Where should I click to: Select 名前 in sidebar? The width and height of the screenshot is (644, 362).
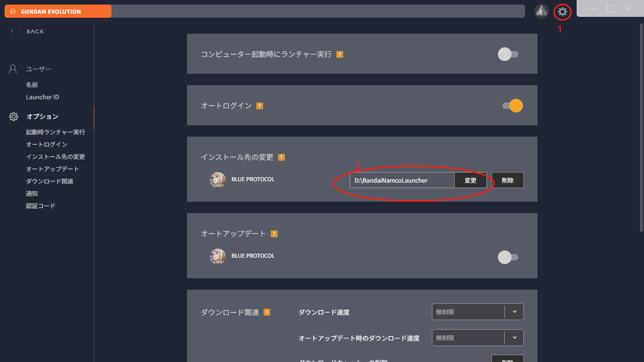(32, 85)
